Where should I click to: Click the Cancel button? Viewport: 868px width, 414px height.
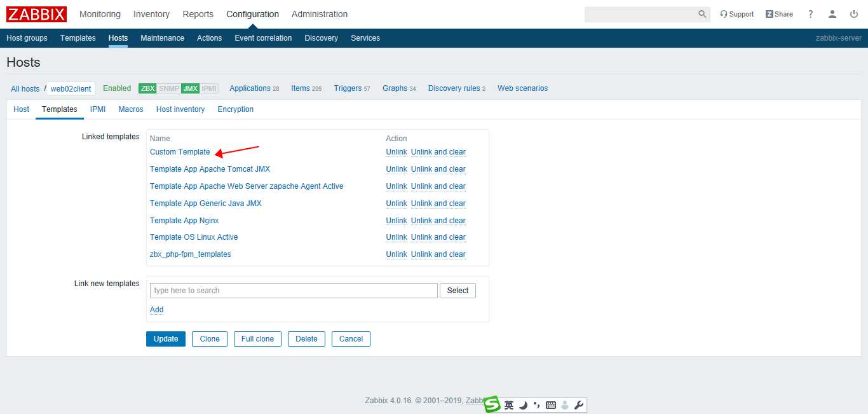click(x=351, y=339)
